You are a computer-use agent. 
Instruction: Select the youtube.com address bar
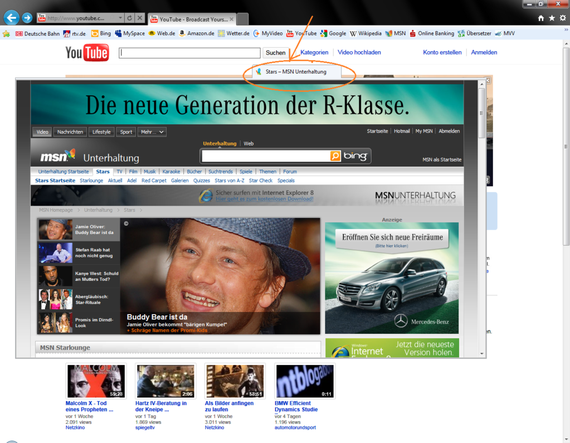coord(77,18)
